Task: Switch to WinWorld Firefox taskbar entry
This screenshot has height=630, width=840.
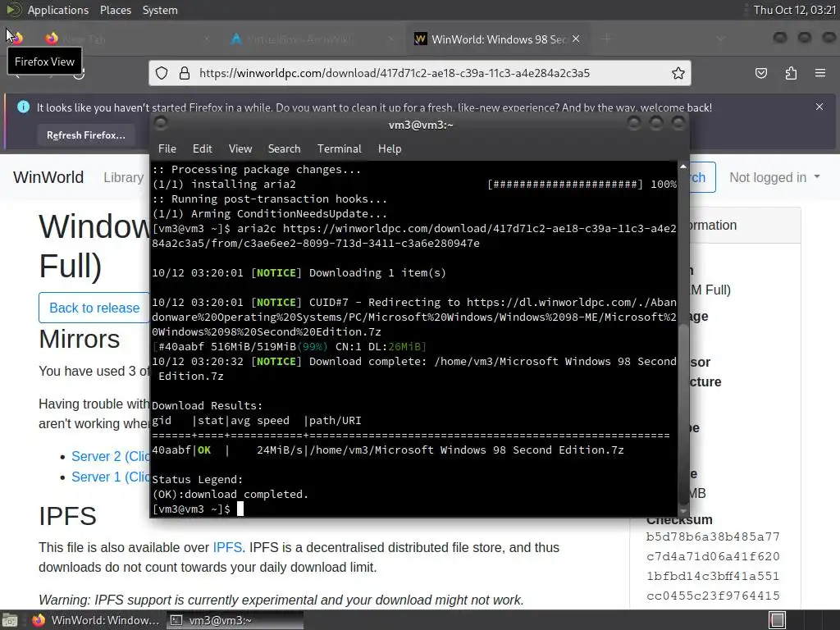Action: 95,620
